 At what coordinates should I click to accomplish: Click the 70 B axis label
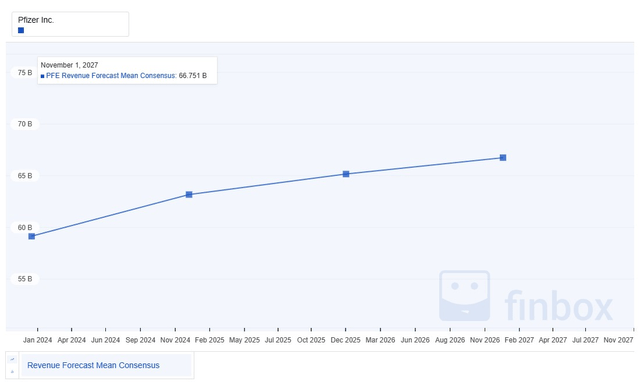25,124
